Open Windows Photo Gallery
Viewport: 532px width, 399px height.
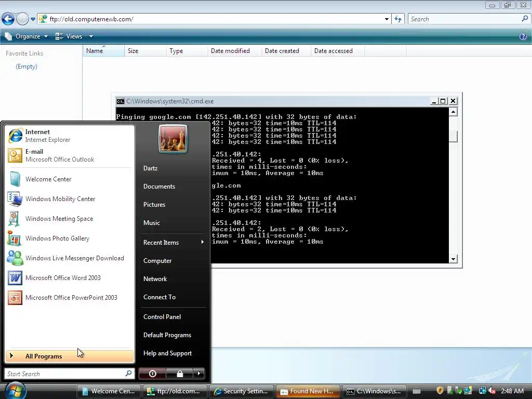click(x=70, y=238)
